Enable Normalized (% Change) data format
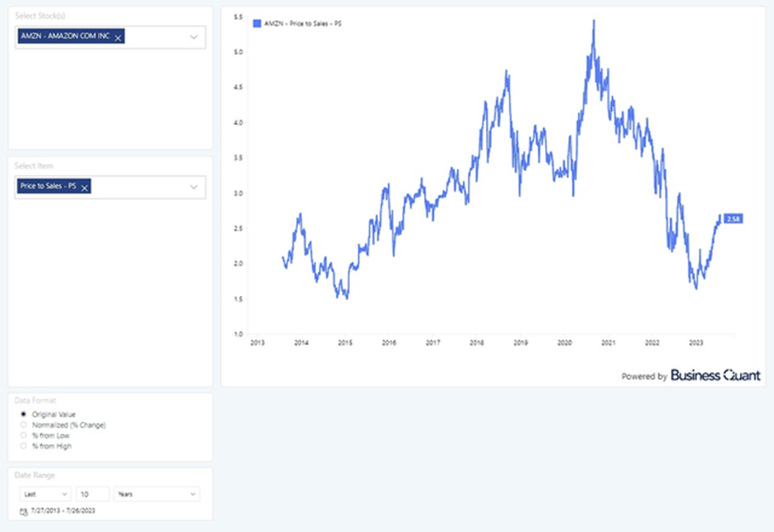The width and height of the screenshot is (774, 532). 23,425
